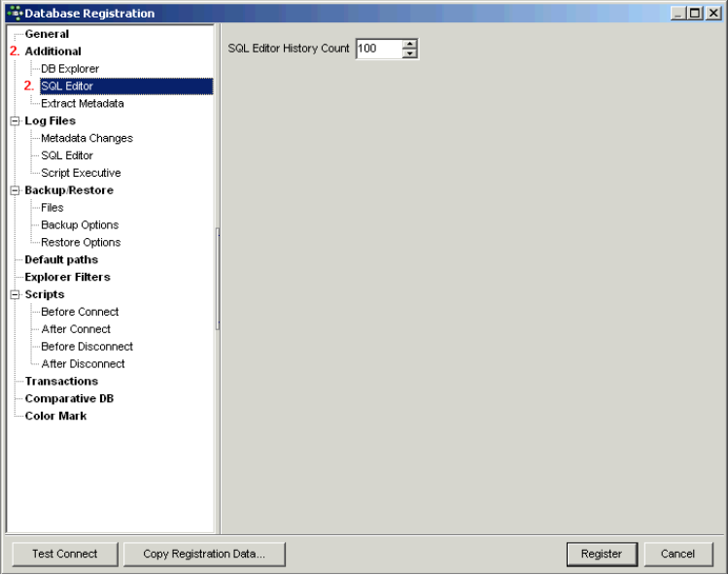
Task: Collapse the Scripts tree node
Action: click(x=16, y=294)
